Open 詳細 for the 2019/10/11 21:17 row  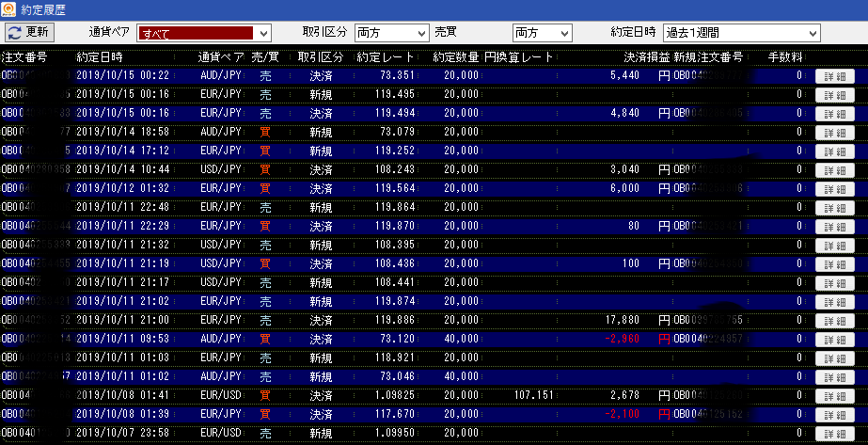click(x=835, y=283)
